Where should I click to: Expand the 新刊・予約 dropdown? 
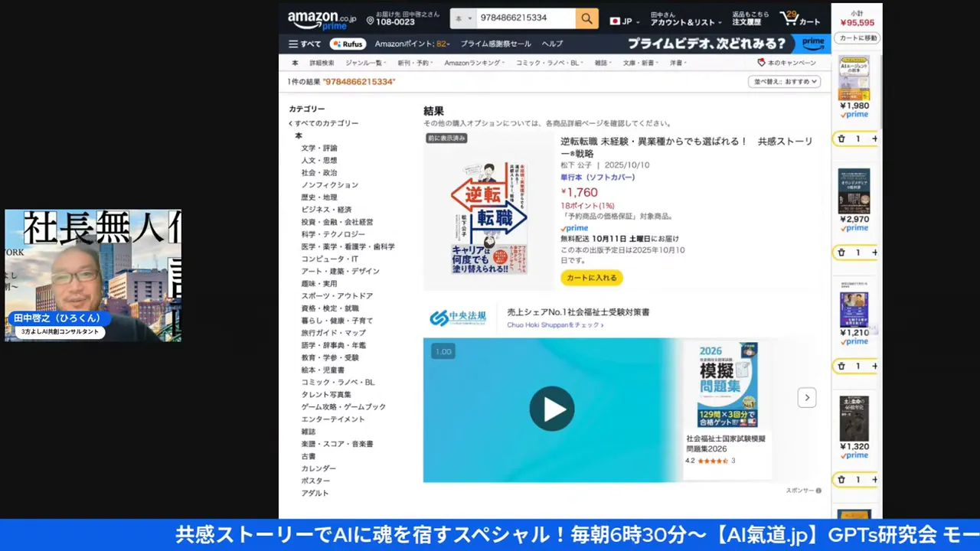[x=415, y=63]
